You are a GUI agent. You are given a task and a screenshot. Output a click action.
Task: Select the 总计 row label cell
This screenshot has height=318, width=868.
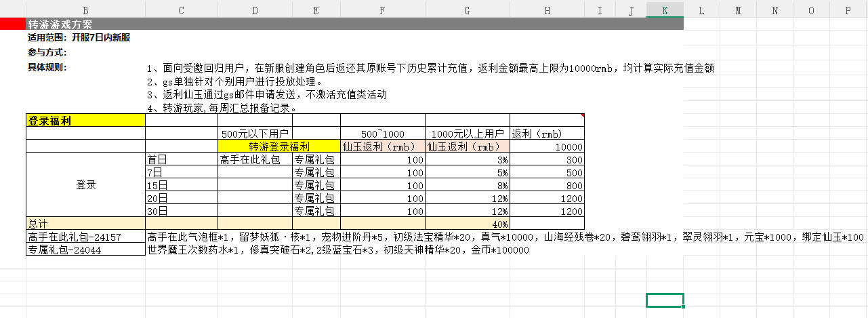point(85,224)
